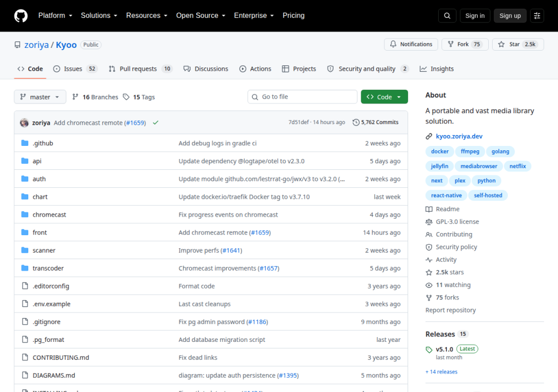Open the Pricing page link

[294, 16]
